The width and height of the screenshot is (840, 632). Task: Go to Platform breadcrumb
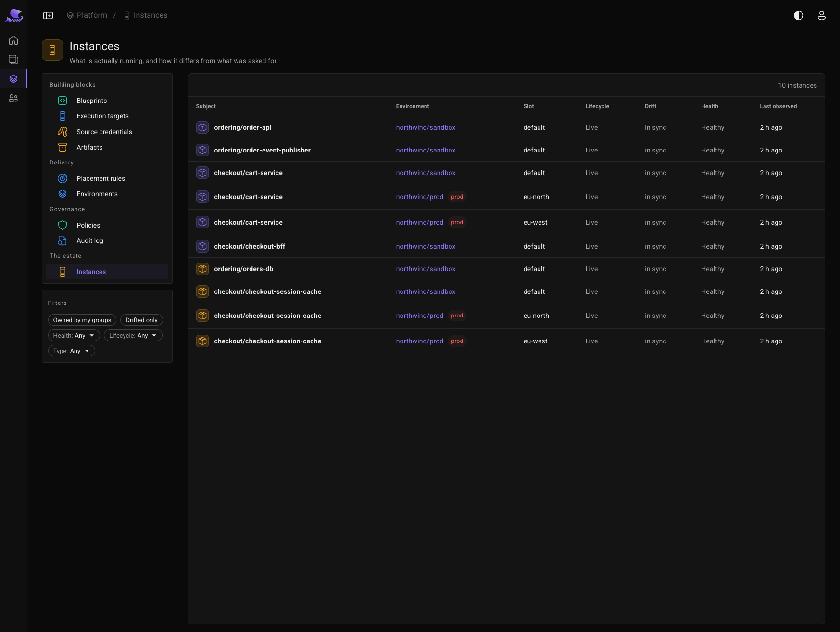87,15
